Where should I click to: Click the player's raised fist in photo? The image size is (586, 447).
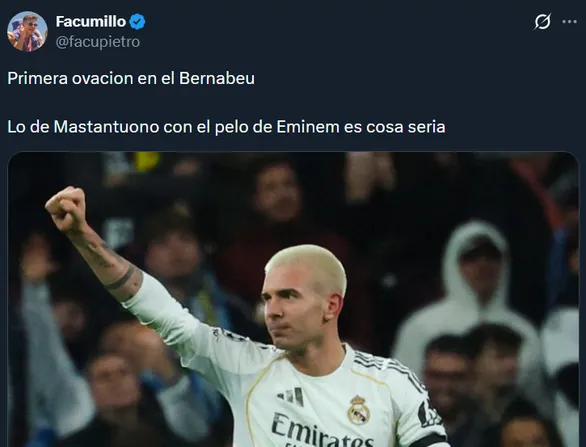(66, 209)
